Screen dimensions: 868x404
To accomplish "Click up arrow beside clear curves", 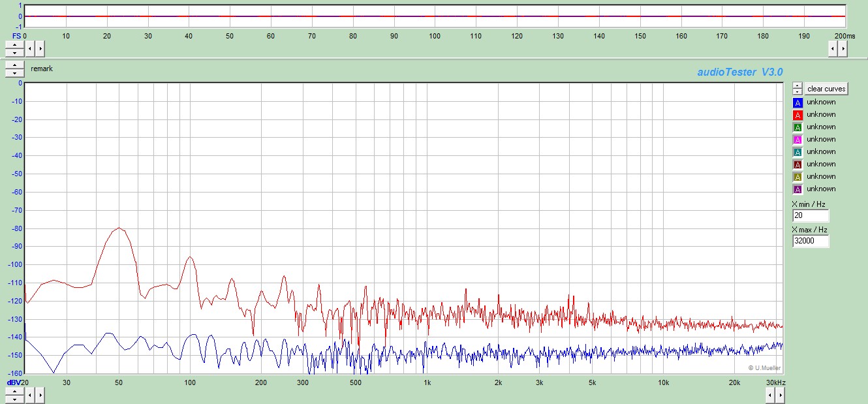I will click(797, 85).
